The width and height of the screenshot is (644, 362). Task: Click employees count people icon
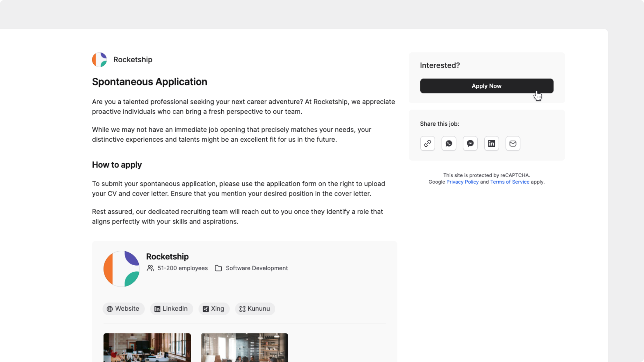150,268
